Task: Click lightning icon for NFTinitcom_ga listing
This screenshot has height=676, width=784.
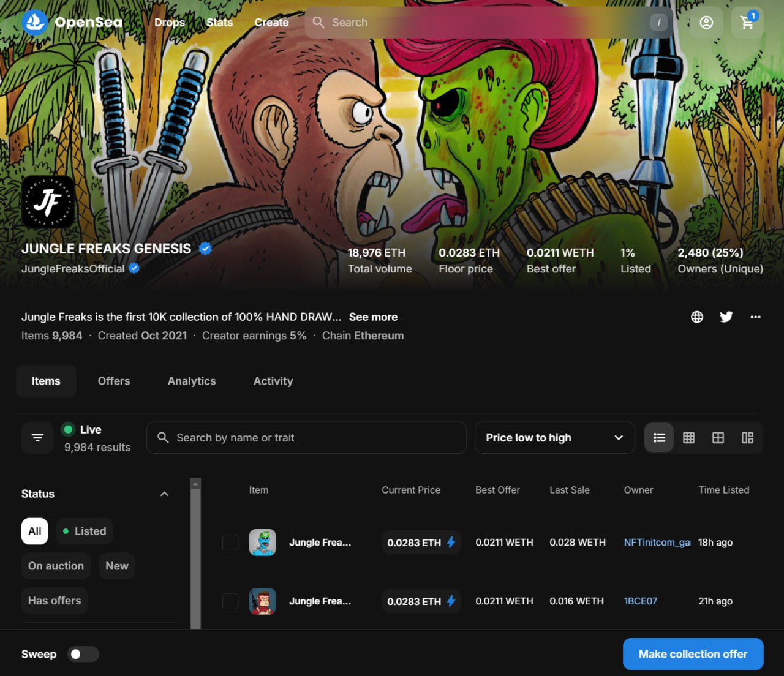Action: point(451,542)
